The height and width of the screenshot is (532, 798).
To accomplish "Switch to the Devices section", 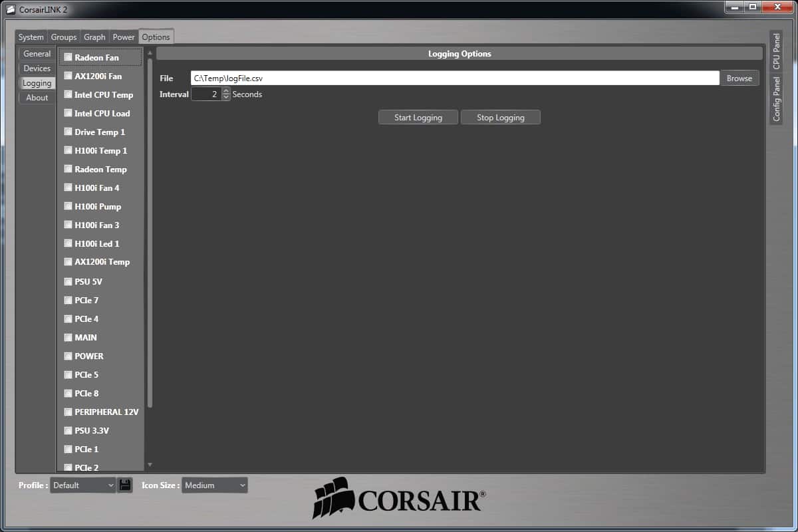I will click(37, 68).
